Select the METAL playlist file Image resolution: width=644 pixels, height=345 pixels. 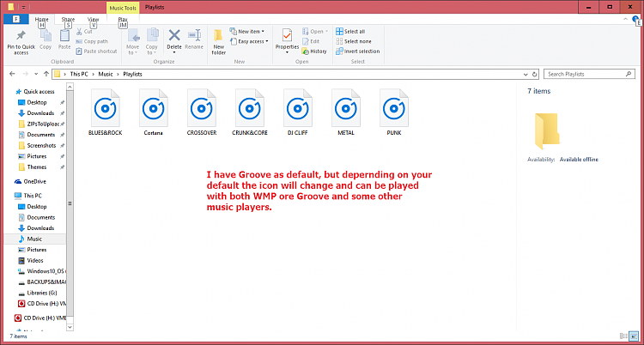346,112
